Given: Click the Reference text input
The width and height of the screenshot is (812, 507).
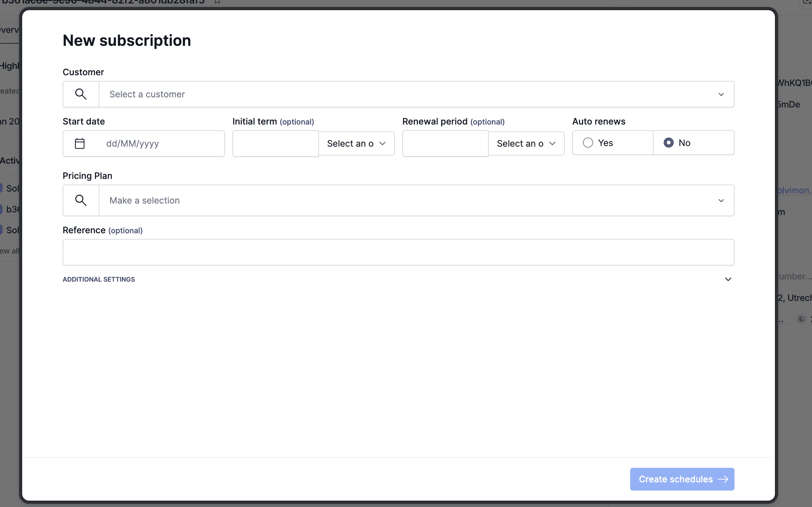Looking at the screenshot, I should (398, 252).
